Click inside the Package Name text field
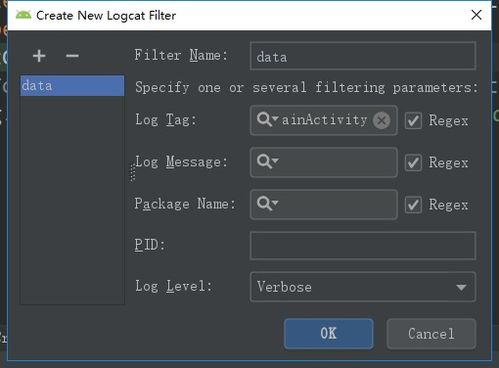This screenshot has height=368, width=499. [337, 204]
